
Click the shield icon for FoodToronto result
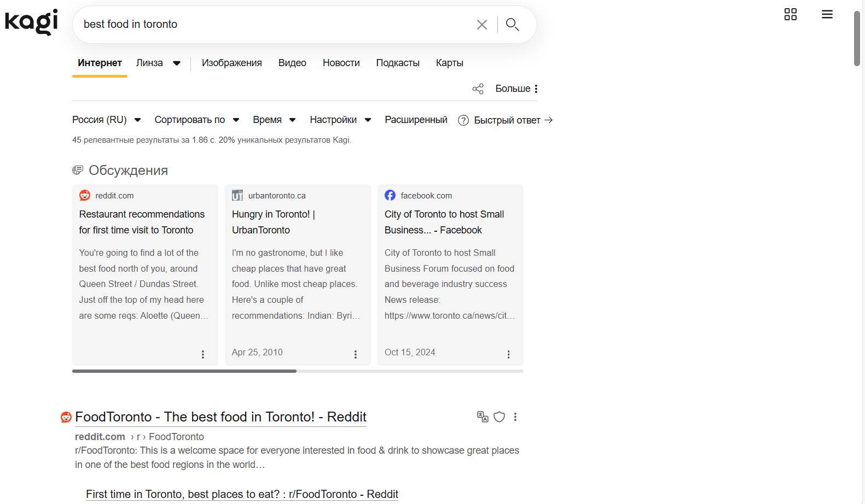(500, 417)
